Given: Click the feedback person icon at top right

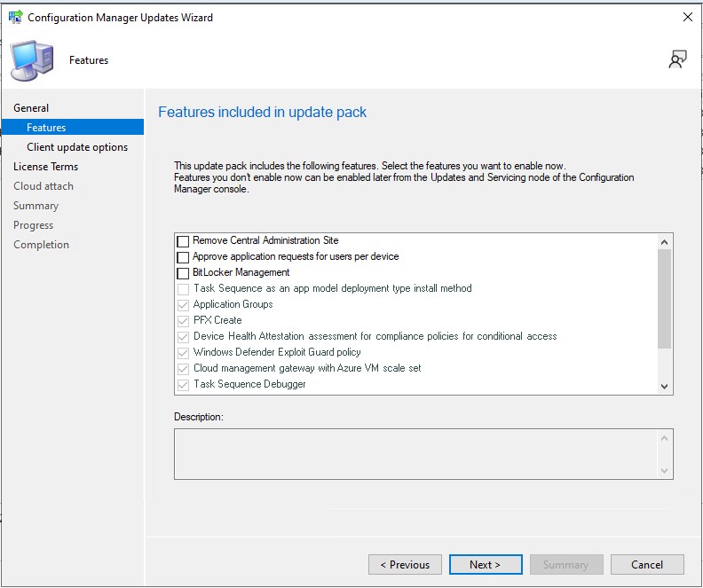Looking at the screenshot, I should (678, 59).
